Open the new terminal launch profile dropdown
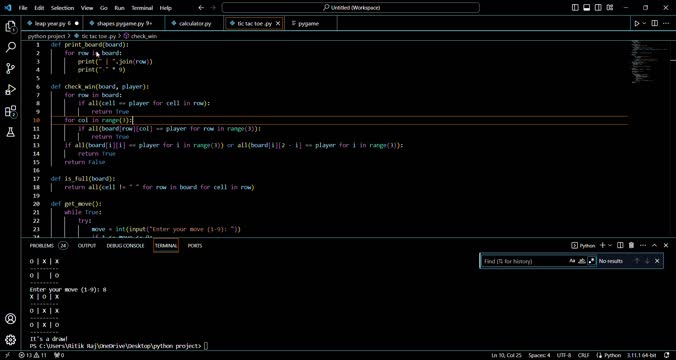The width and height of the screenshot is (676, 360). tap(610, 245)
